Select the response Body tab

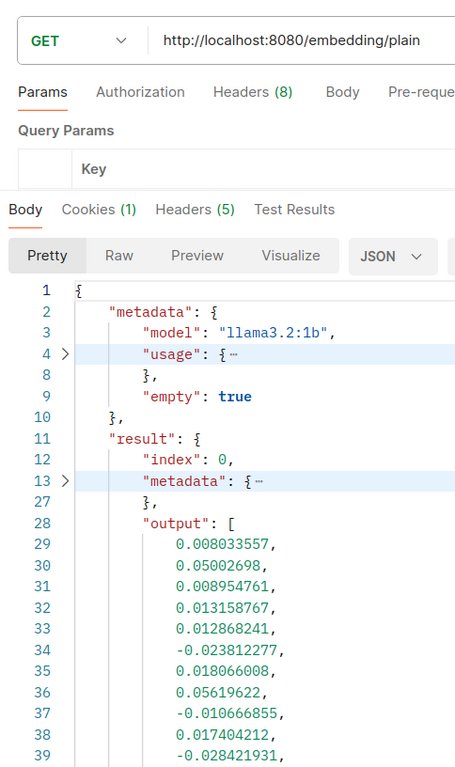tap(25, 209)
